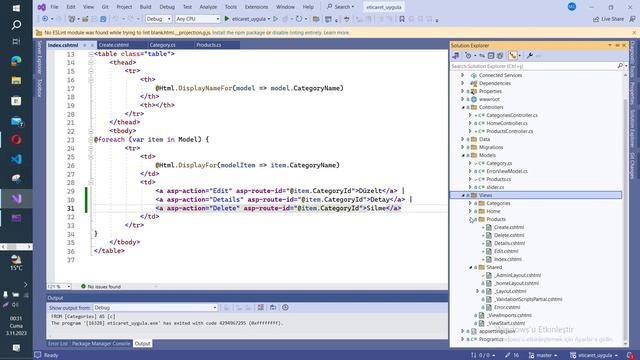Open File Explorer from the taskbar
The width and height of the screenshot is (640, 360).
tap(16, 80)
